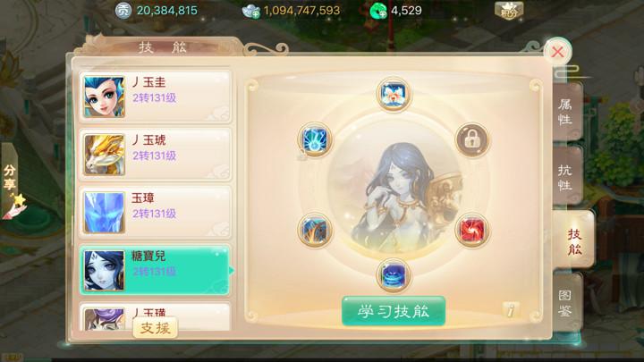Select the blue feather skill icon
644x362 pixels.
[315, 231]
